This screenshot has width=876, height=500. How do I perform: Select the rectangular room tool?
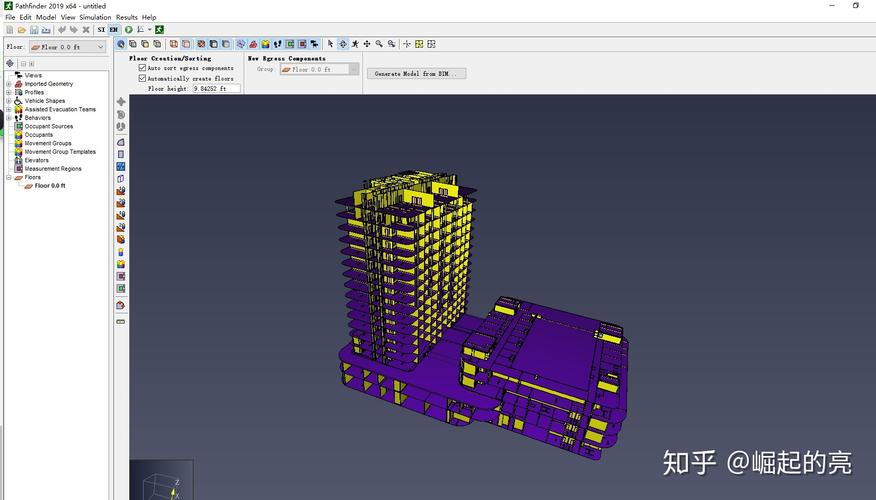(x=121, y=154)
